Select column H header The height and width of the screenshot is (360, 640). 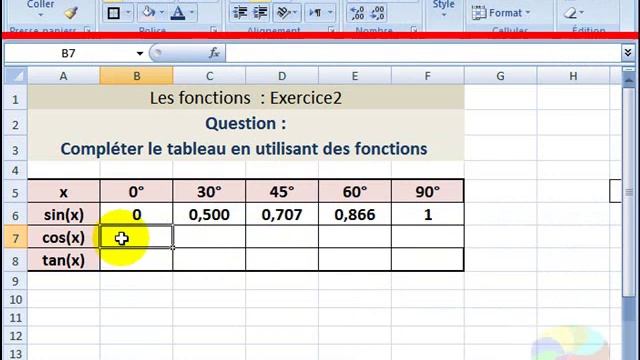click(573, 76)
